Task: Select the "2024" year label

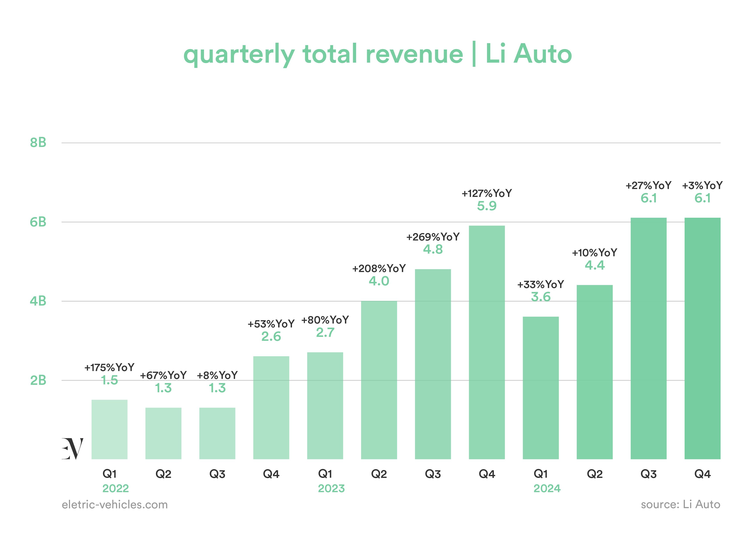Action: (547, 488)
